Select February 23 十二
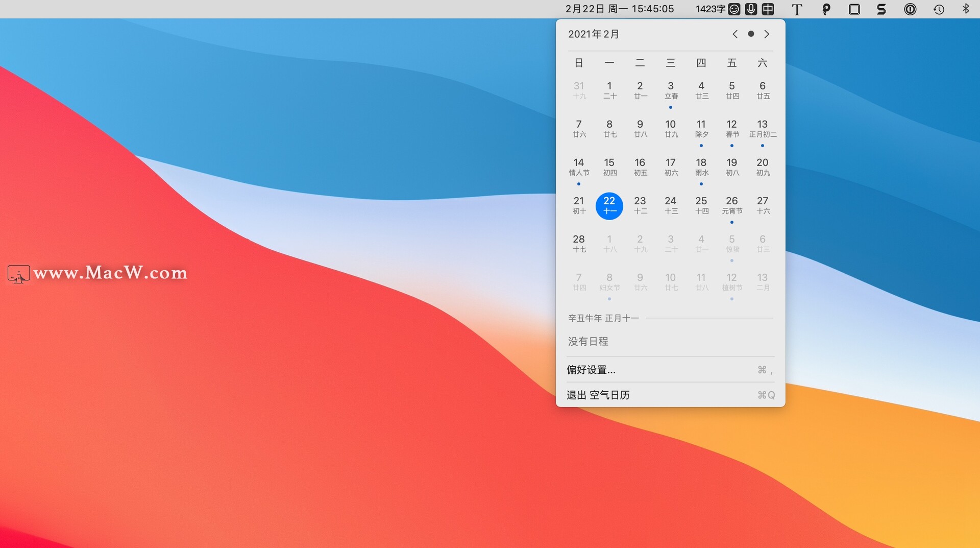980x548 pixels. point(640,206)
